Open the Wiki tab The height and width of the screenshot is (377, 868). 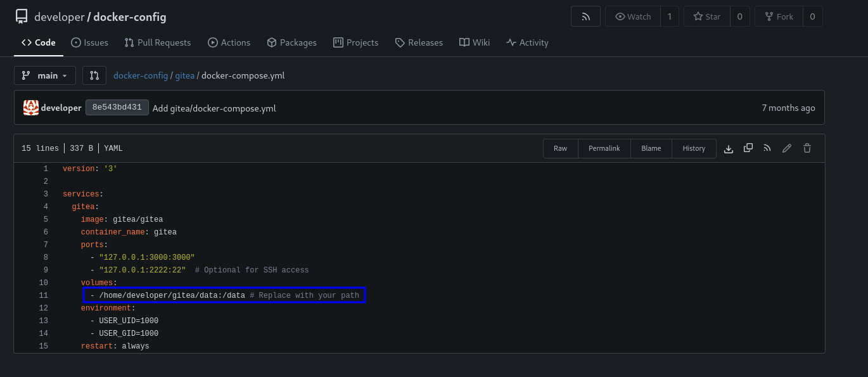(475, 42)
